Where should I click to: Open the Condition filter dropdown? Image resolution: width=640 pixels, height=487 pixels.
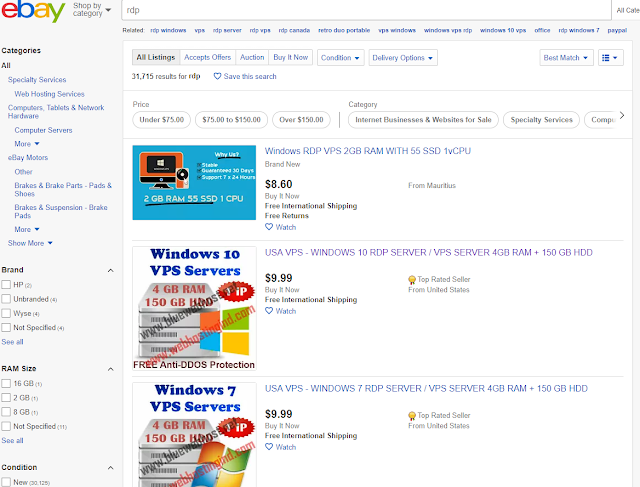(x=340, y=58)
